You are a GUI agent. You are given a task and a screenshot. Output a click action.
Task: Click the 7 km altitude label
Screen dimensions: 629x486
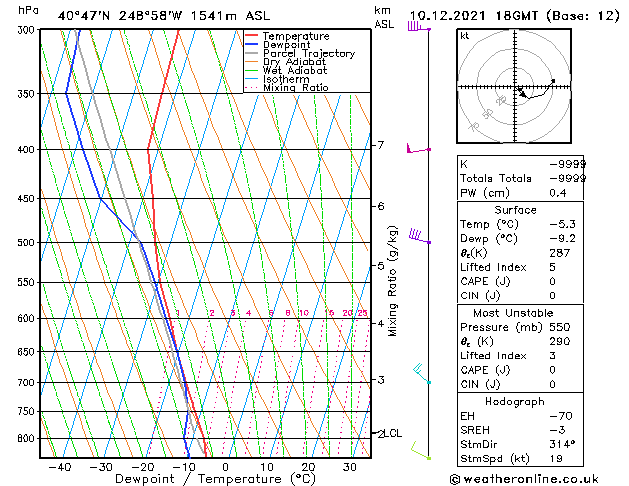[x=381, y=145]
